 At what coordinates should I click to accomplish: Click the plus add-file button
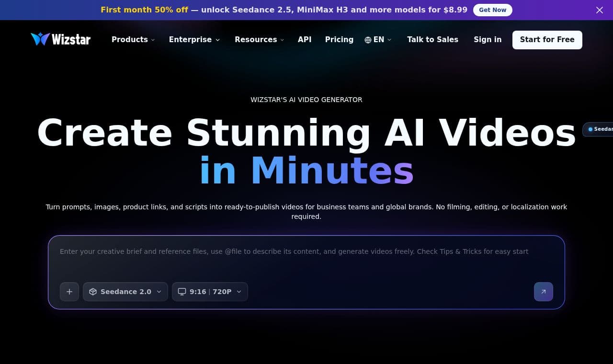click(x=69, y=292)
